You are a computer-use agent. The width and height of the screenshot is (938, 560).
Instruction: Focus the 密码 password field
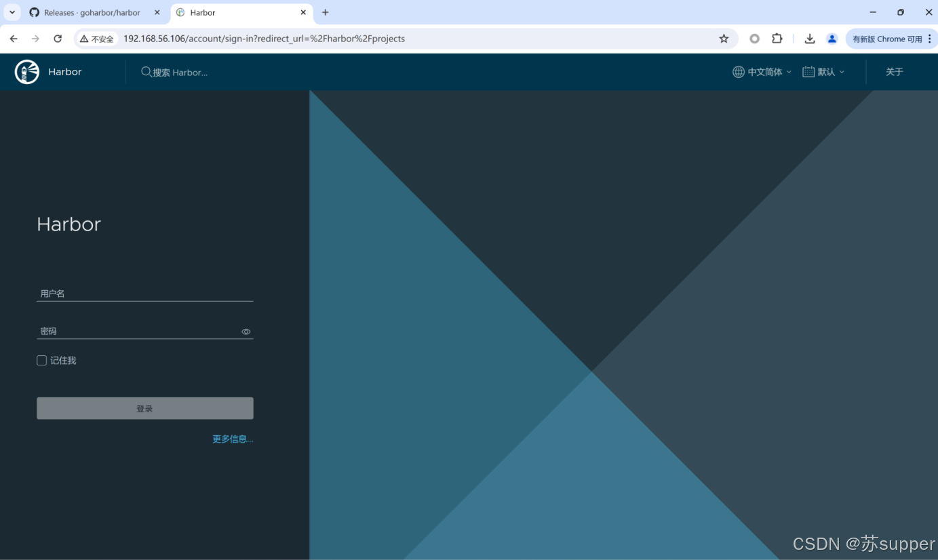coord(138,332)
